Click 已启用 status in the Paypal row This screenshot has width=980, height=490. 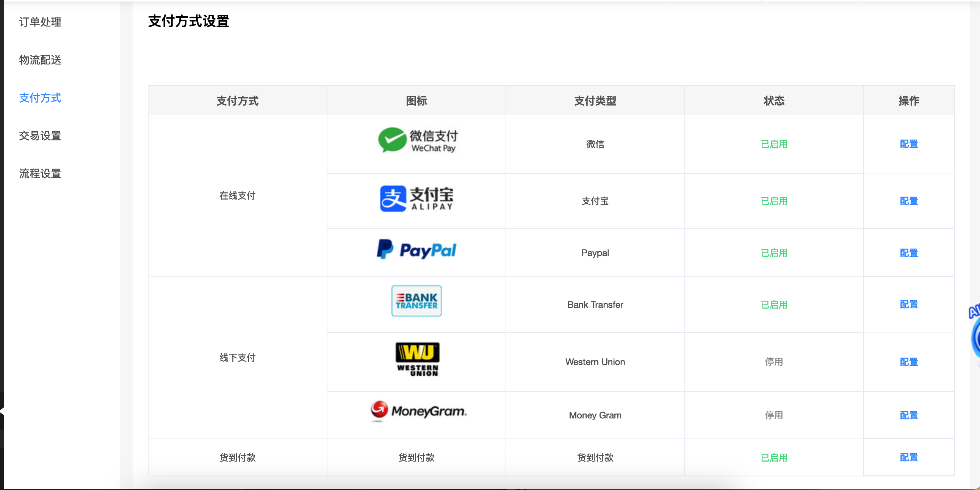pyautogui.click(x=774, y=253)
